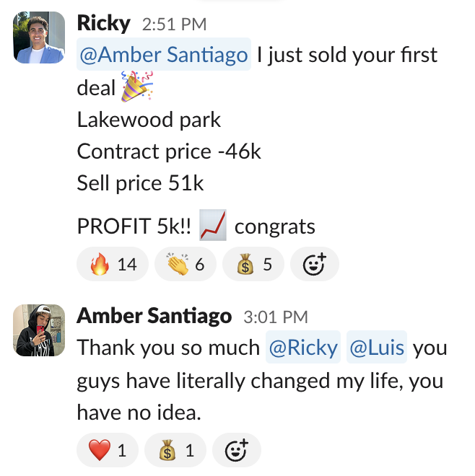Open add reaction picker on Amber's message
This screenshot has height=476, width=475.
(237, 450)
